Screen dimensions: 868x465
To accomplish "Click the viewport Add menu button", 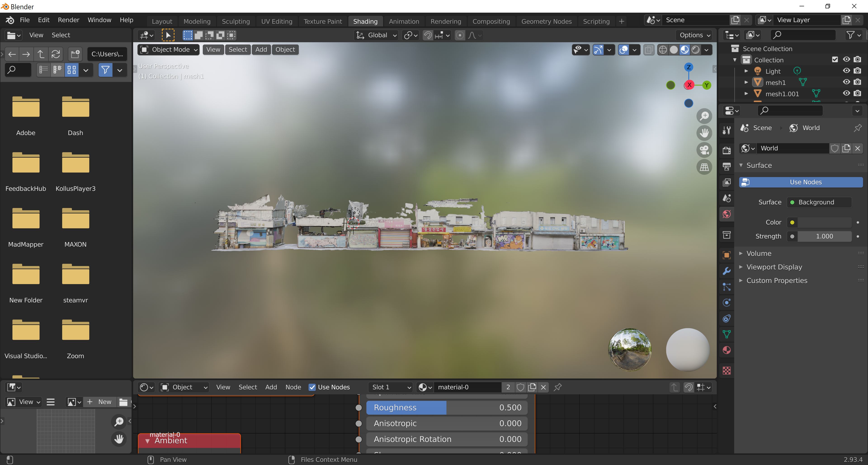I will 261,50.
